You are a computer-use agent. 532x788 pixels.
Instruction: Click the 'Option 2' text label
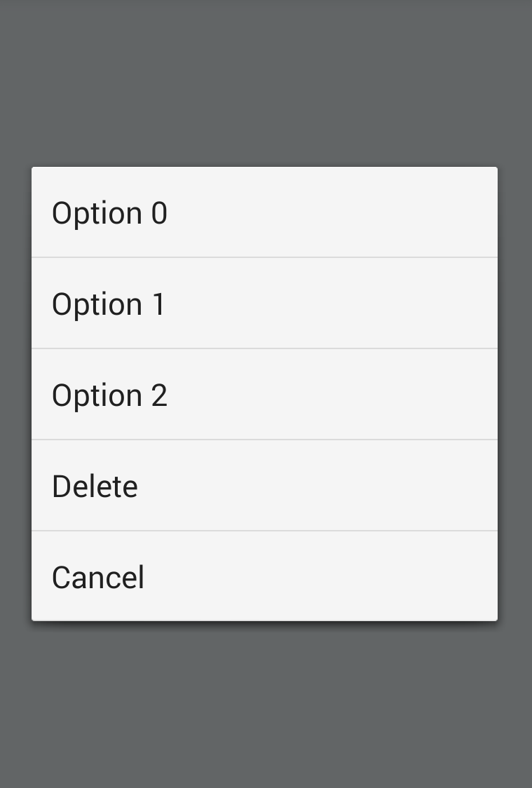pyautogui.click(x=109, y=395)
